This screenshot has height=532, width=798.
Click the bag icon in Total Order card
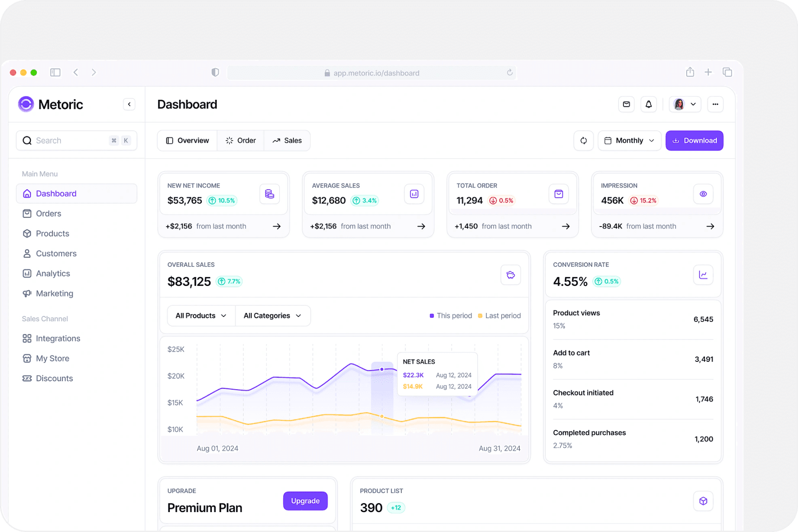(x=559, y=194)
